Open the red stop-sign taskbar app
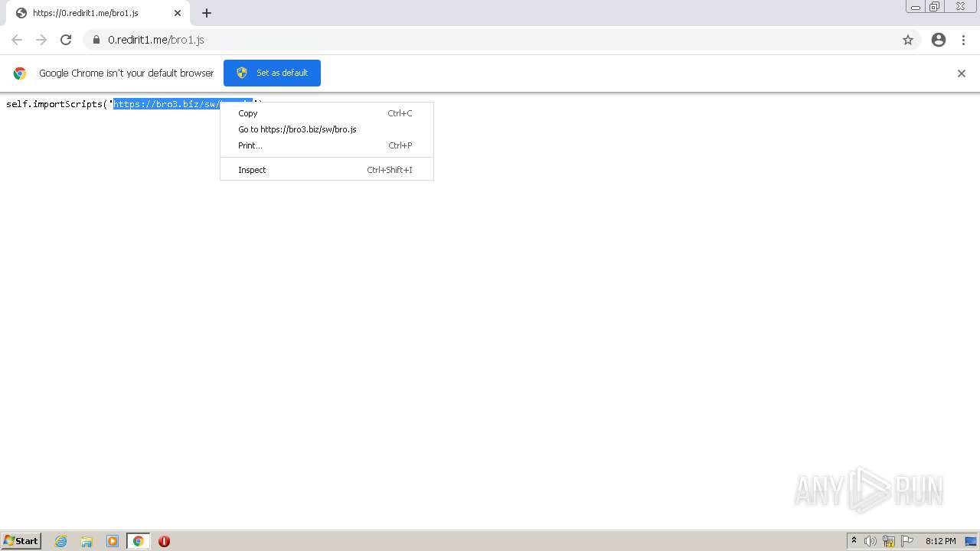This screenshot has height=551, width=980. tap(164, 541)
